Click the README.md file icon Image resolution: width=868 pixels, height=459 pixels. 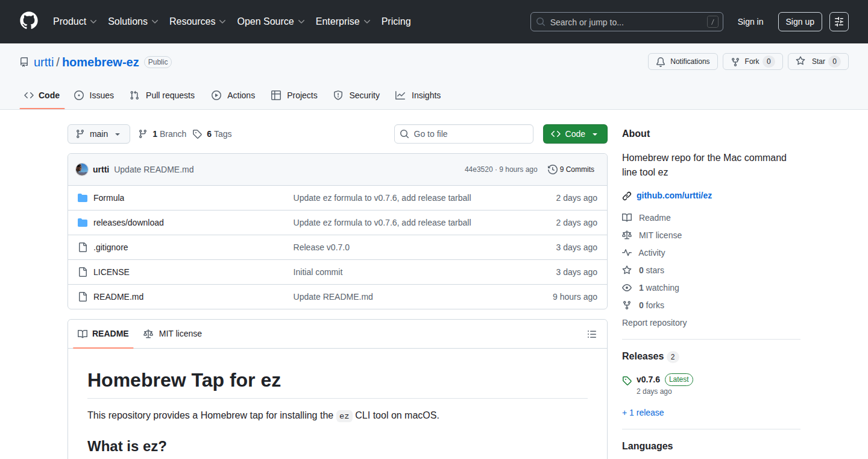point(83,297)
